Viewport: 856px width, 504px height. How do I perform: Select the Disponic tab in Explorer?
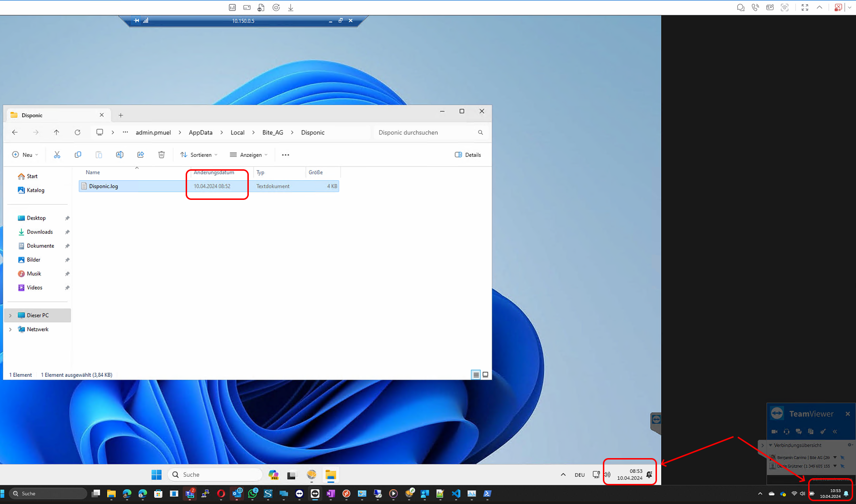[57, 115]
